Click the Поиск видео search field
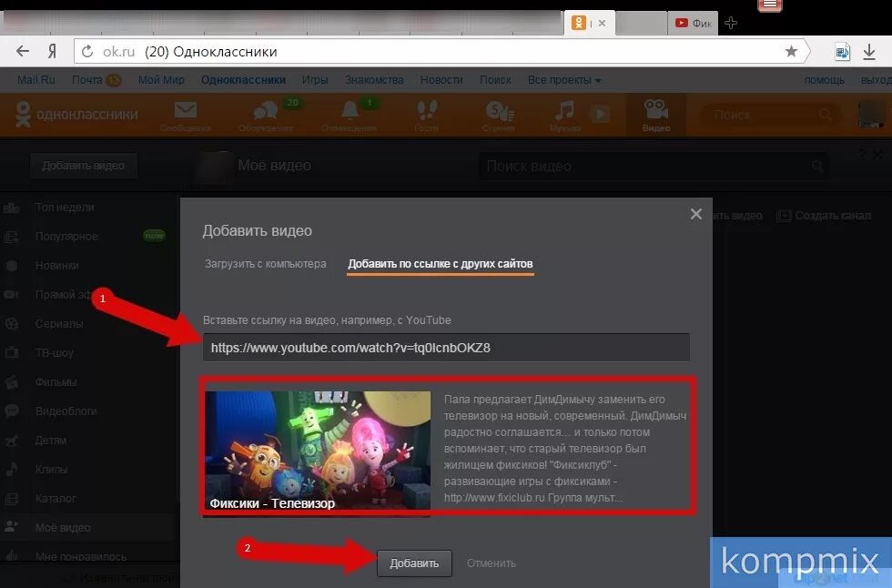The height and width of the screenshot is (588, 892). tap(654, 166)
